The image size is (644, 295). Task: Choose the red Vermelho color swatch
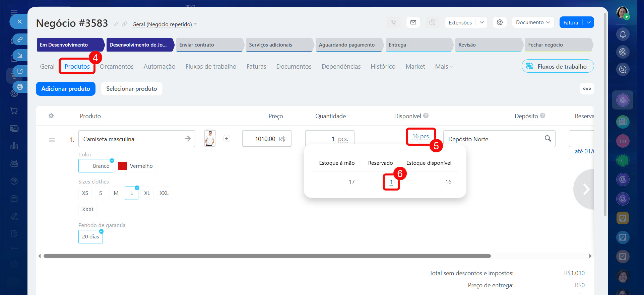pos(123,166)
